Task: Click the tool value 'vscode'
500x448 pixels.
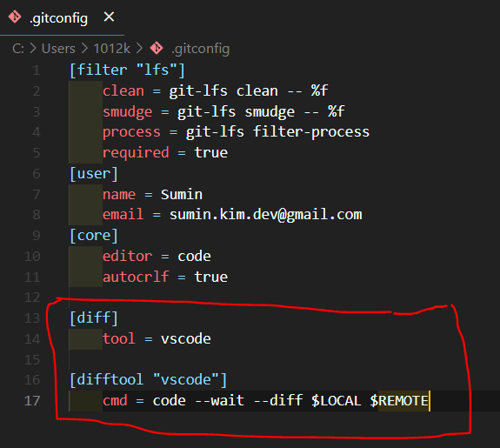Action: click(186, 339)
